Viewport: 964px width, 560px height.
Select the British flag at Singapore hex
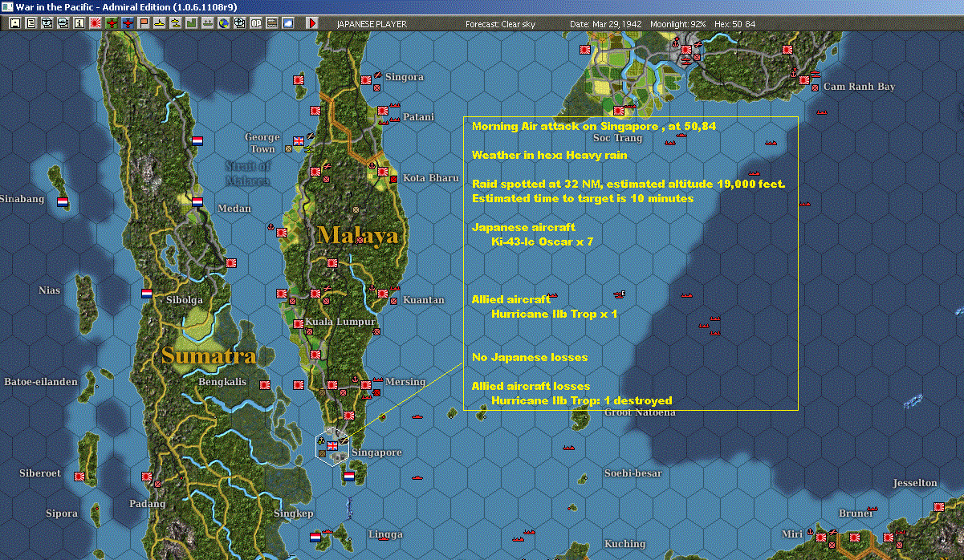click(332, 446)
